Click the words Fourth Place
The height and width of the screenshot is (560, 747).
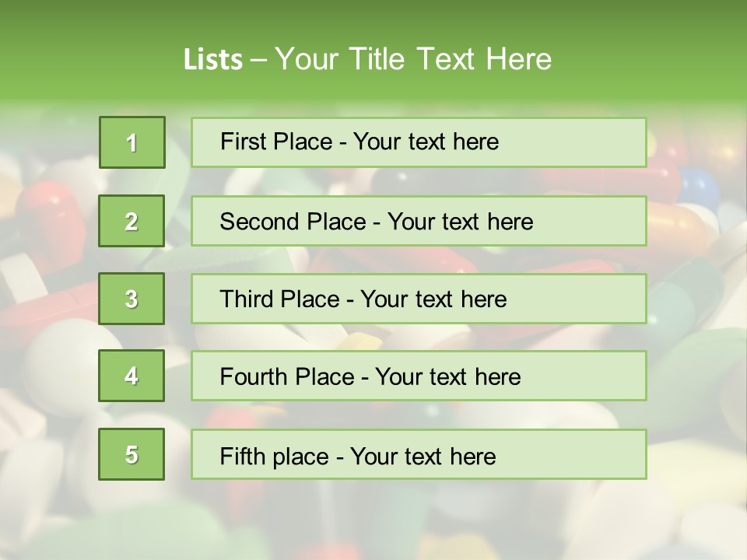[x=287, y=376]
